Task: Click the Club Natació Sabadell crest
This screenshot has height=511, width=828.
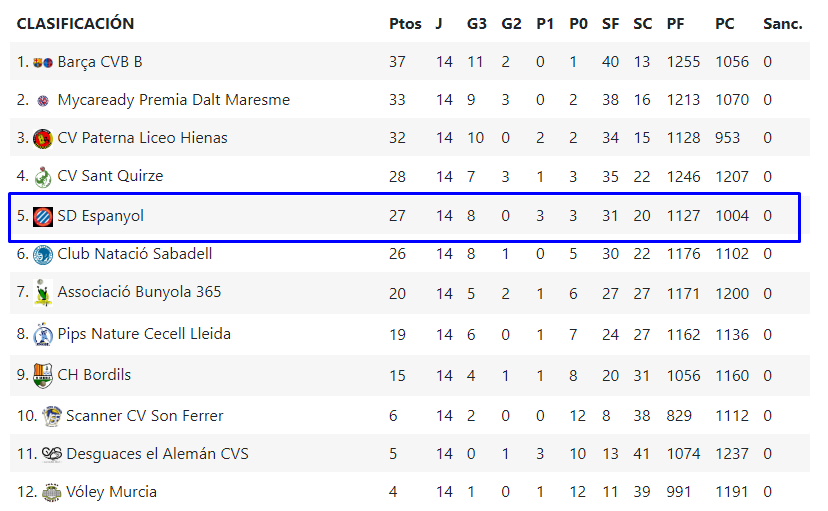Action: pyautogui.click(x=43, y=254)
